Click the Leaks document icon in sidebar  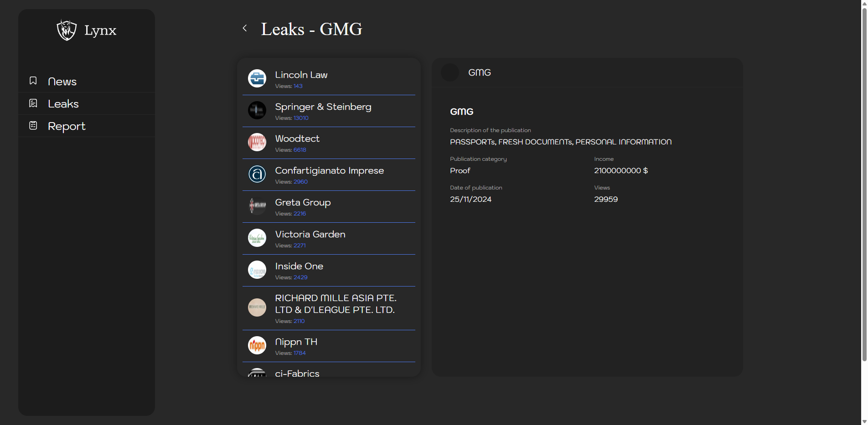pyautogui.click(x=33, y=103)
